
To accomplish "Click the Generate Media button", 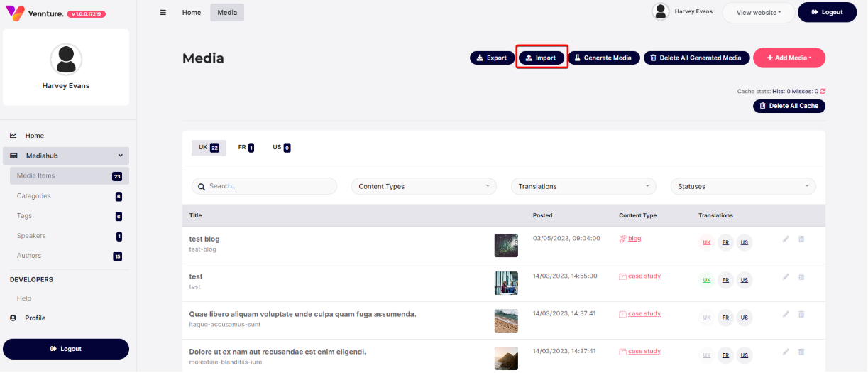I will coord(604,58).
